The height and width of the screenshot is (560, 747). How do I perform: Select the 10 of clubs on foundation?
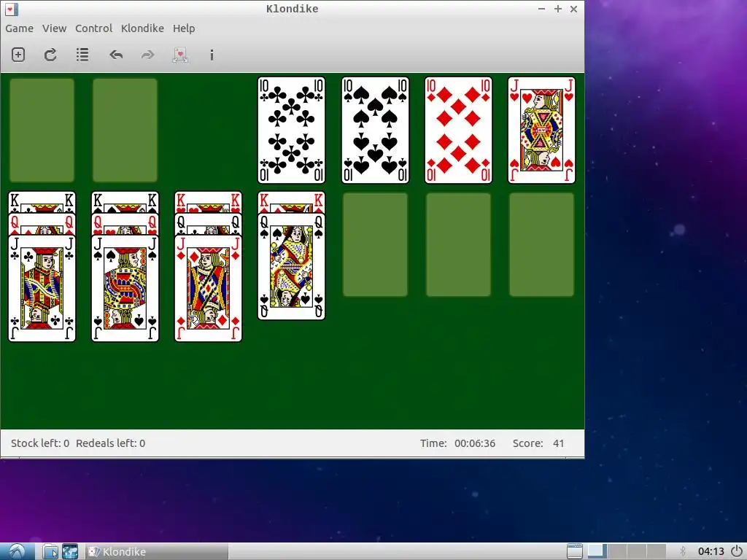click(x=292, y=130)
